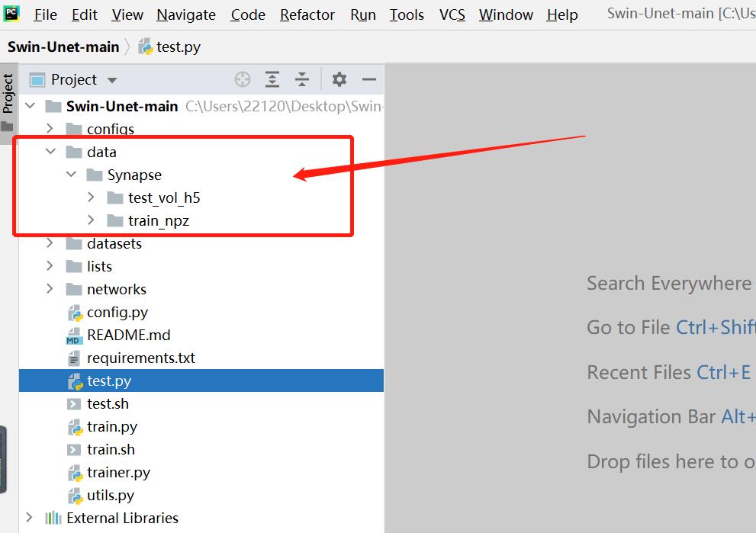
Task: Open the Project view dropdown
Action: (112, 80)
